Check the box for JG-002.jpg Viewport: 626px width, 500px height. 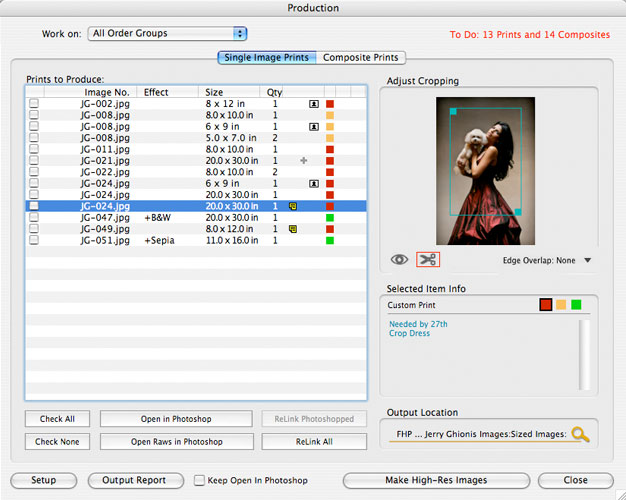coord(34,104)
